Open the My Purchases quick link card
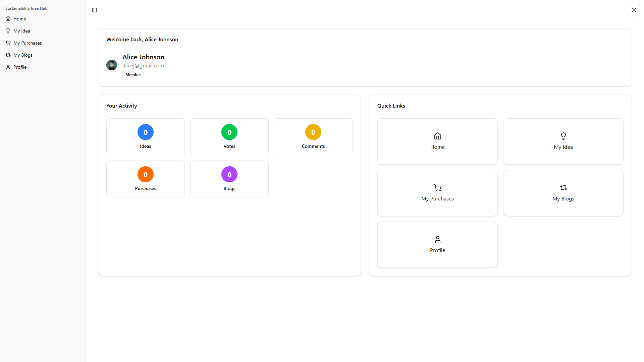644x362 pixels. tap(437, 193)
